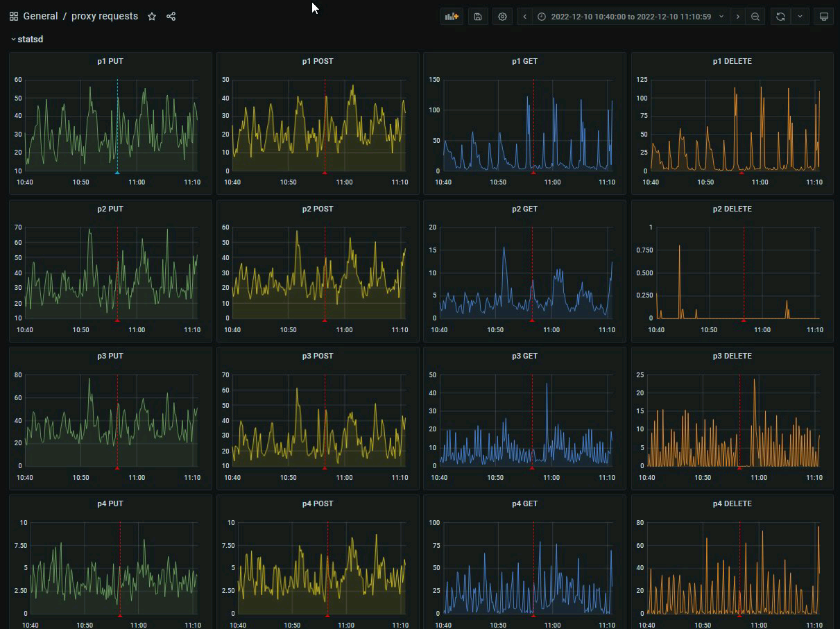The width and height of the screenshot is (840, 629).
Task: Click the share dashboard icon
Action: pos(171,17)
